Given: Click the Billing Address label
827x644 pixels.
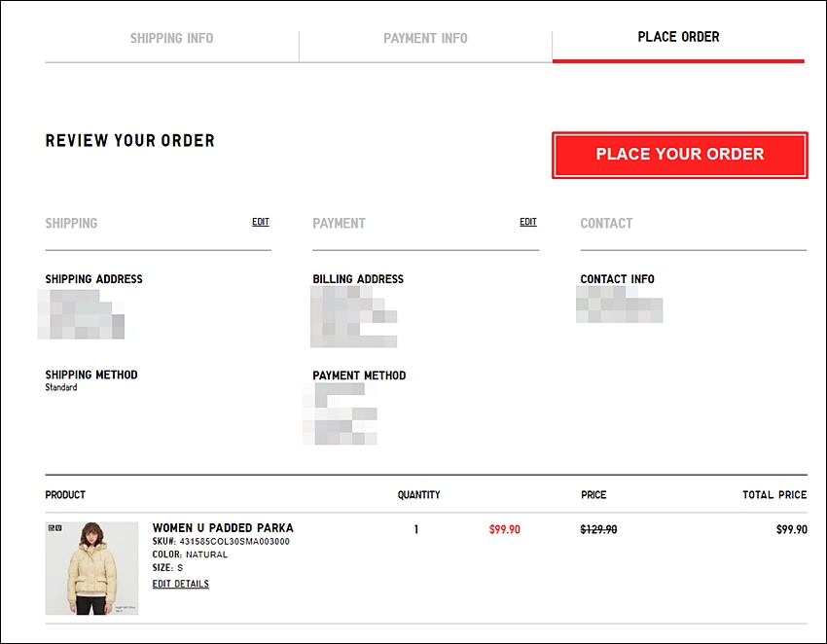Looking at the screenshot, I should 358,279.
